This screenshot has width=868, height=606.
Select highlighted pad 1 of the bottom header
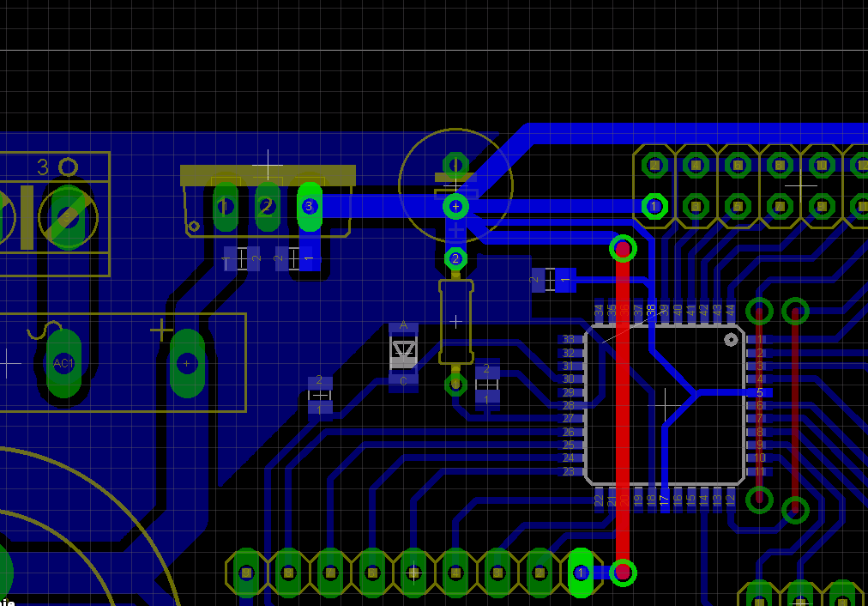click(x=581, y=573)
